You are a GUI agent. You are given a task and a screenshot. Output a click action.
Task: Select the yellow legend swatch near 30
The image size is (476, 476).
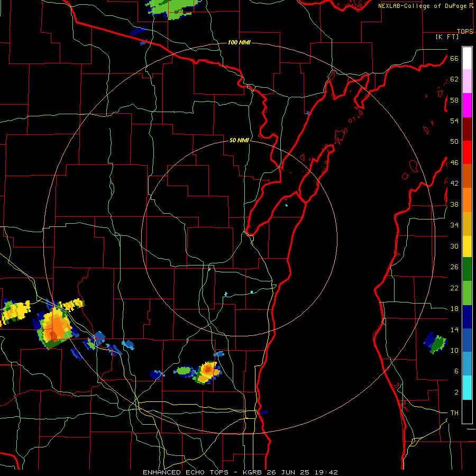[467, 246]
